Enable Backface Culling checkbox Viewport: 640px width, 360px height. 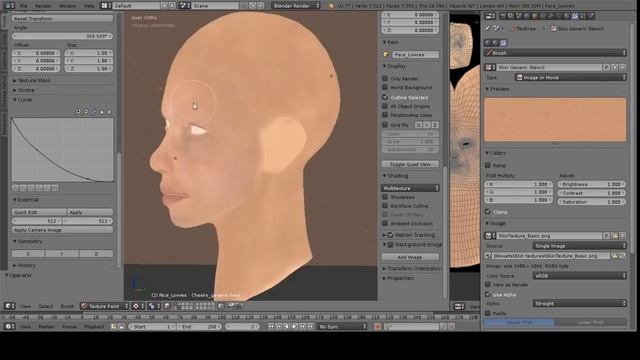coord(385,206)
